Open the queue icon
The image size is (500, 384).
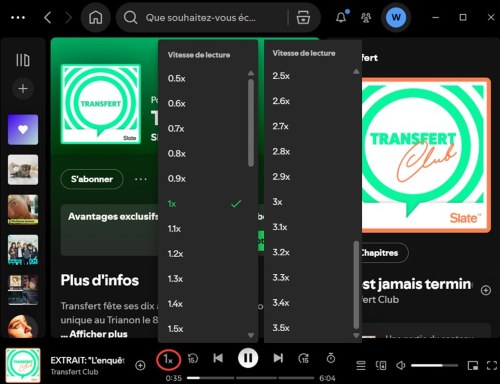(x=361, y=365)
